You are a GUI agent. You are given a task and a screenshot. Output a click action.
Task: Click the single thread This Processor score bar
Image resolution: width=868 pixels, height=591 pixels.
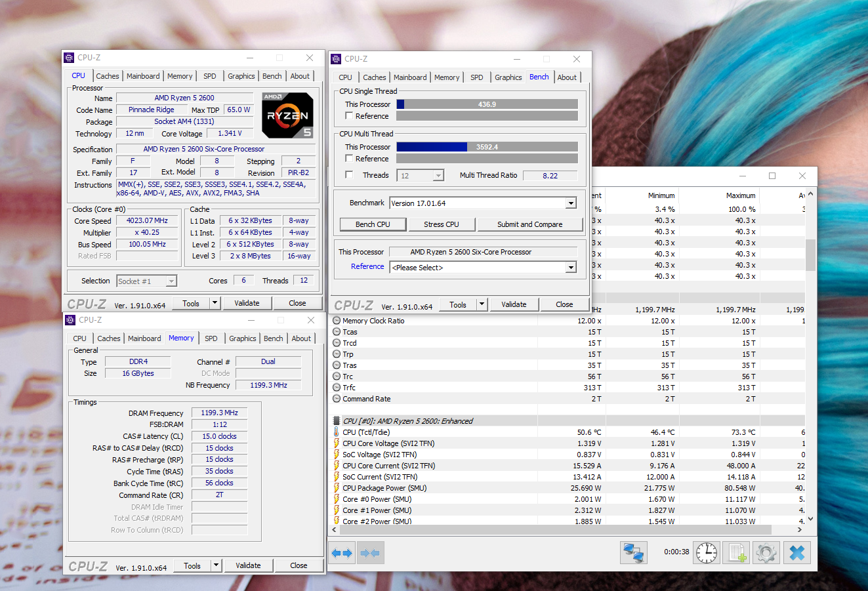[487, 104]
